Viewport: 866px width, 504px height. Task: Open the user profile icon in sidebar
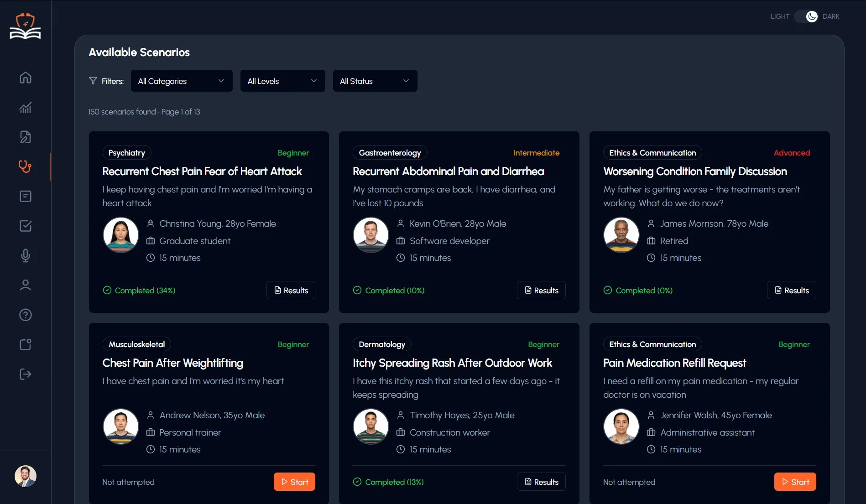coord(26,285)
